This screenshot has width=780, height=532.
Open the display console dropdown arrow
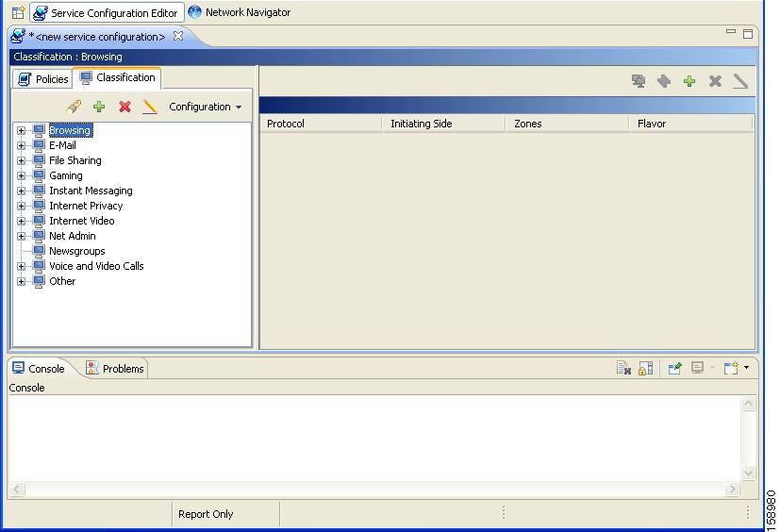pos(712,368)
